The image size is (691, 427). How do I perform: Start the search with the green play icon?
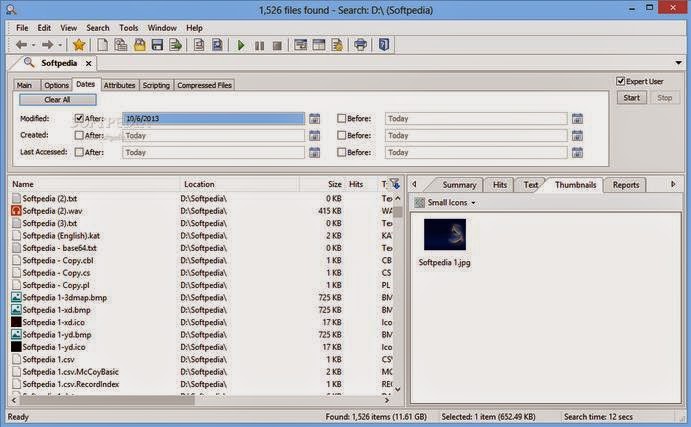pos(241,45)
